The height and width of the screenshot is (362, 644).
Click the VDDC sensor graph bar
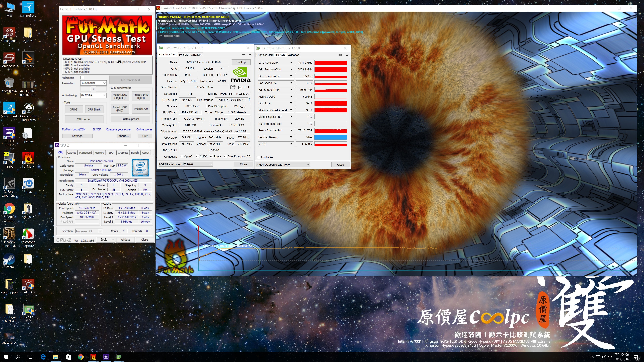point(331,144)
